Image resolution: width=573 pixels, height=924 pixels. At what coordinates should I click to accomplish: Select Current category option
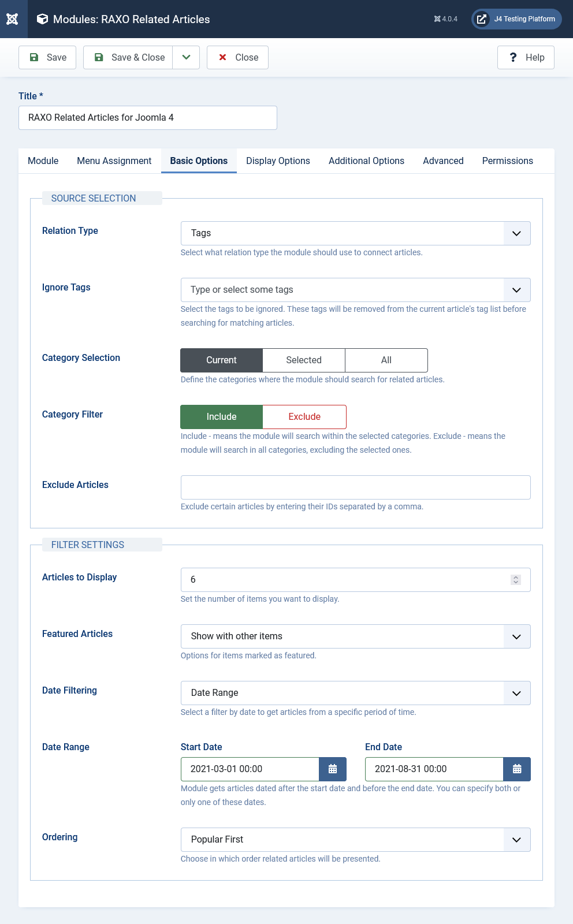pyautogui.click(x=222, y=360)
